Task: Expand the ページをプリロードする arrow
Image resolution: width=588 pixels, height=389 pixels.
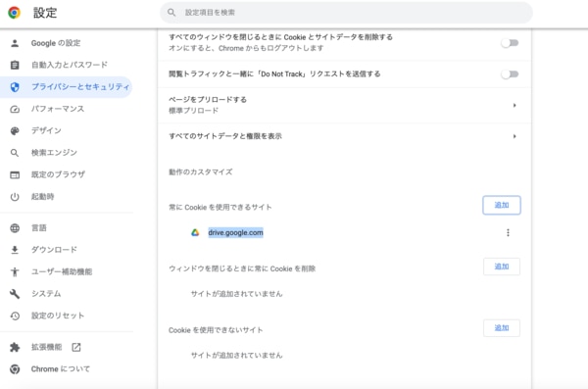Action: (514, 106)
